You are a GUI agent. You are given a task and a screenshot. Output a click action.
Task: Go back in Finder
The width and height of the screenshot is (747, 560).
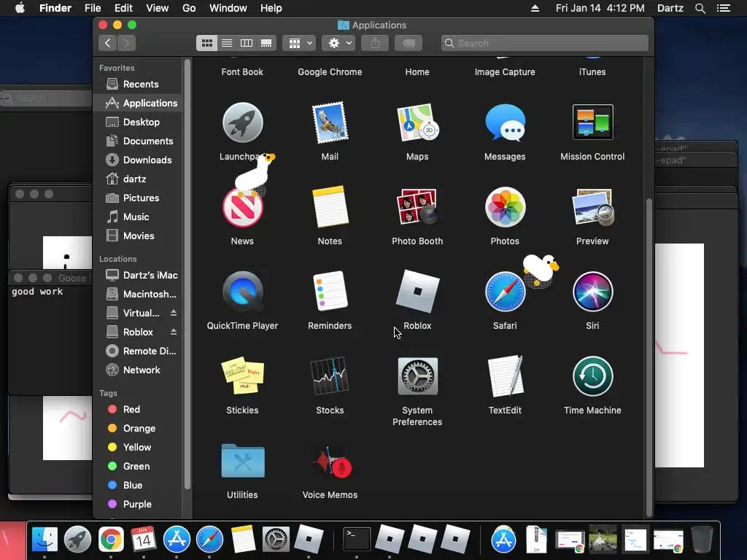click(108, 43)
